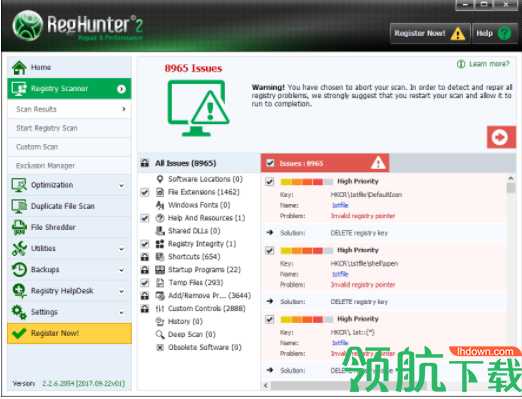Image resolution: width=522 pixels, height=399 pixels.
Task: Collapse the Registry Scanner section arrow
Action: pyautogui.click(x=121, y=89)
